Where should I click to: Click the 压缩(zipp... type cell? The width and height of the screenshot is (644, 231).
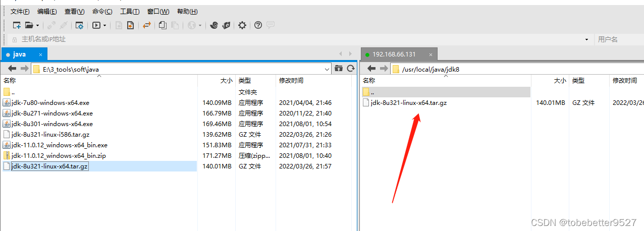coord(255,155)
